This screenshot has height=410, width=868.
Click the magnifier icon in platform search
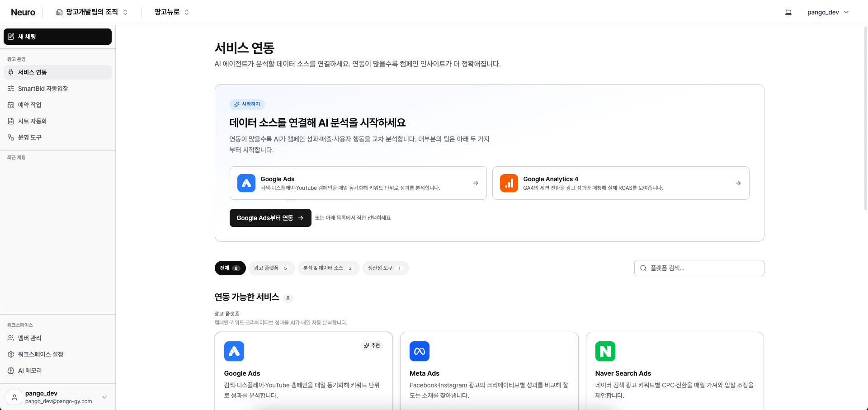coord(643,268)
